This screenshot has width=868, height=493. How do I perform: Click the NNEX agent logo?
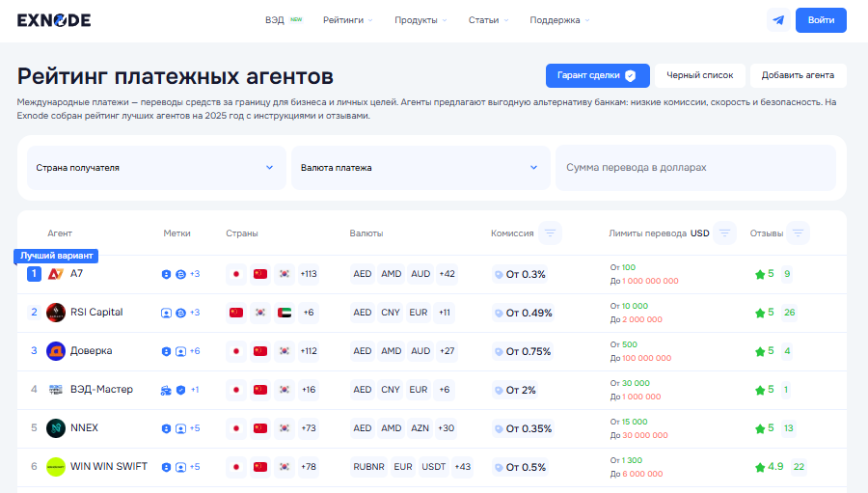click(55, 428)
